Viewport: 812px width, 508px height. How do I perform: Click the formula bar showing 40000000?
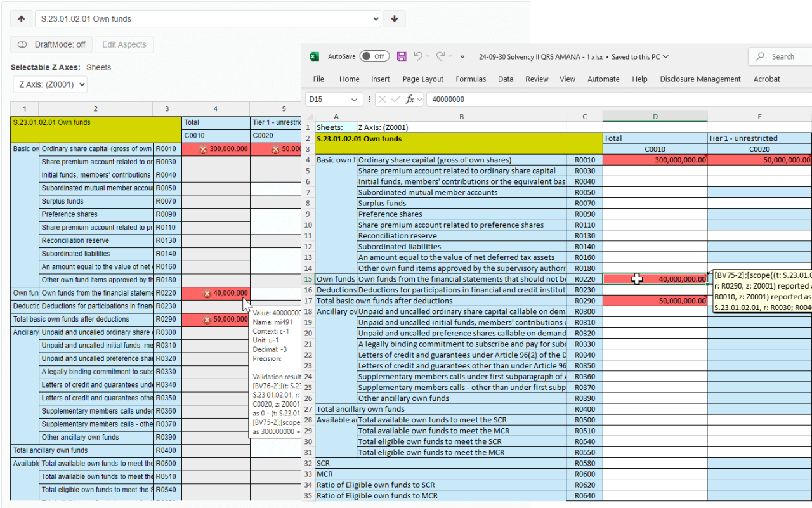[x=619, y=100]
